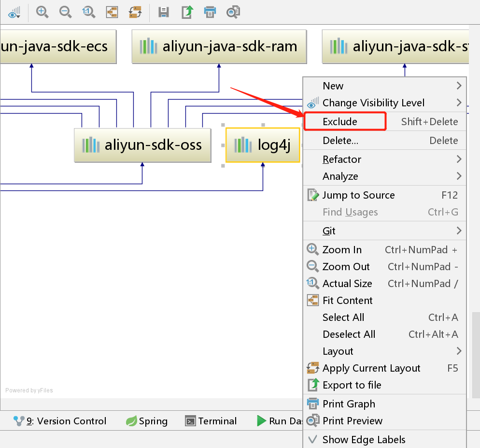Viewport: 480px width, 448px height.
Task: Choose Deselect All menu item
Action: click(x=385, y=334)
